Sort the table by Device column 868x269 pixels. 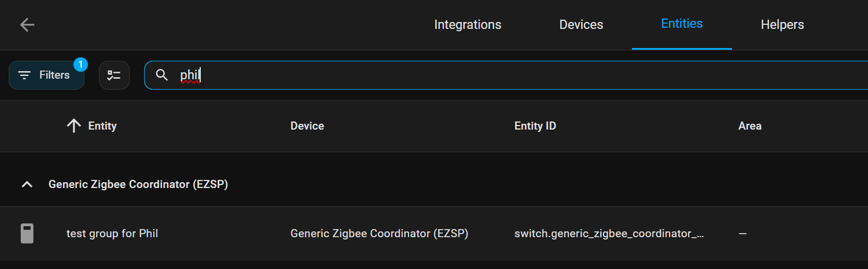tap(307, 126)
